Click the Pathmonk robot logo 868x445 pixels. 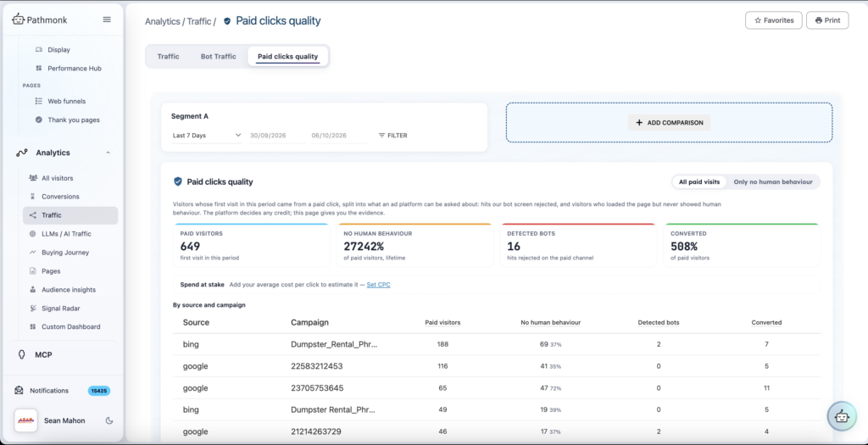click(x=19, y=19)
